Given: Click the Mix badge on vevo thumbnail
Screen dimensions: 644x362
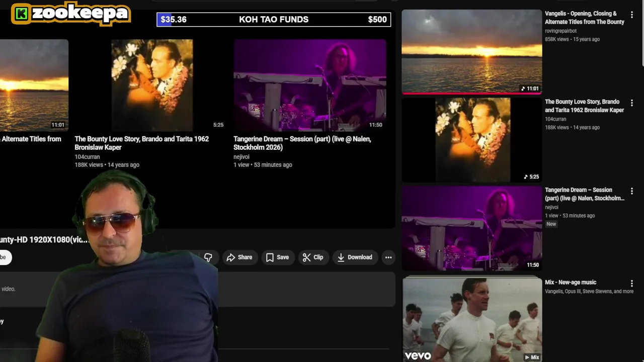Looking at the screenshot, I should [532, 357].
